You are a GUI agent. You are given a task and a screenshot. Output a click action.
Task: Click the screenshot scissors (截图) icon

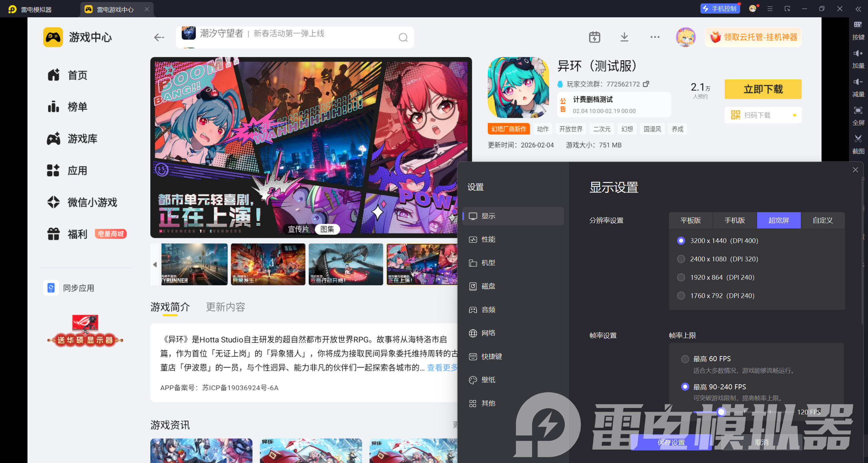click(x=858, y=139)
